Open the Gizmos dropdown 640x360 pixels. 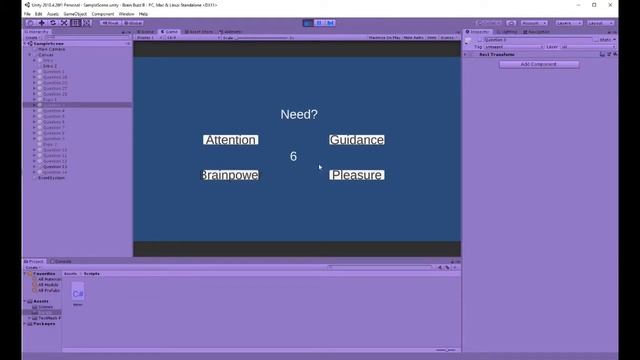coord(449,38)
